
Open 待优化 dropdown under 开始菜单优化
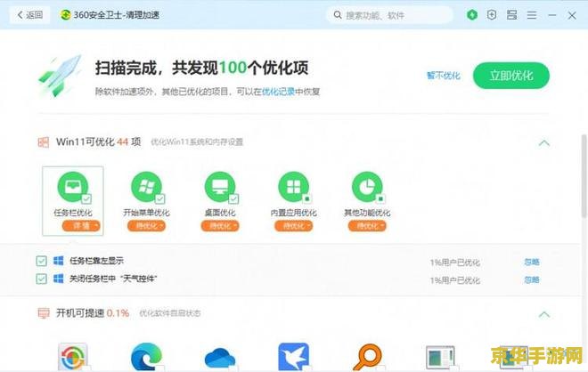coord(146,226)
